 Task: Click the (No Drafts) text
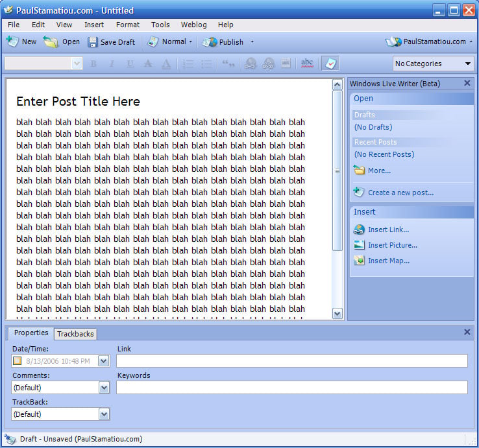(x=373, y=127)
